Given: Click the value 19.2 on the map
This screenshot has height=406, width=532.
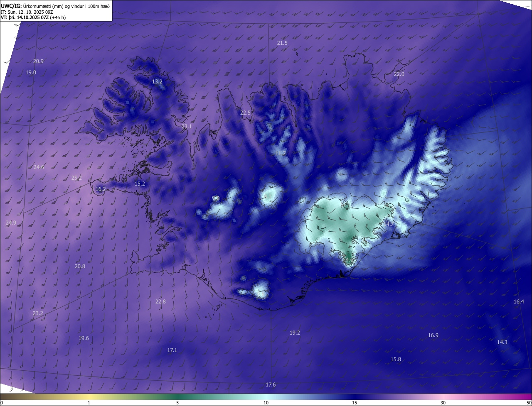Looking at the screenshot, I should [295, 333].
